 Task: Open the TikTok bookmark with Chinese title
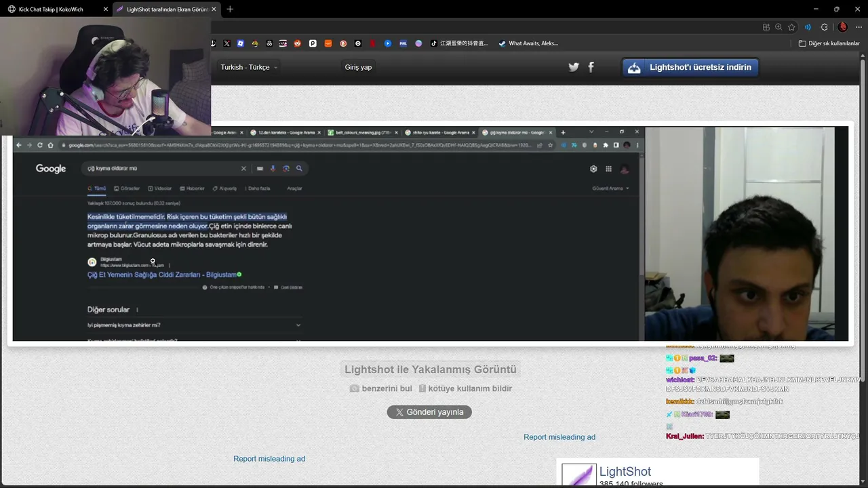tap(459, 43)
